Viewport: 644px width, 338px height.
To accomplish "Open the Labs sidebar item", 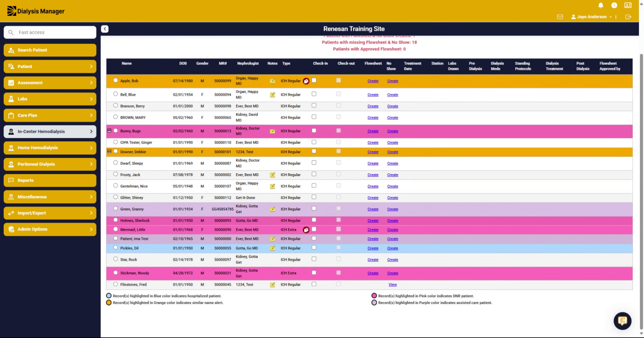I will click(50, 99).
